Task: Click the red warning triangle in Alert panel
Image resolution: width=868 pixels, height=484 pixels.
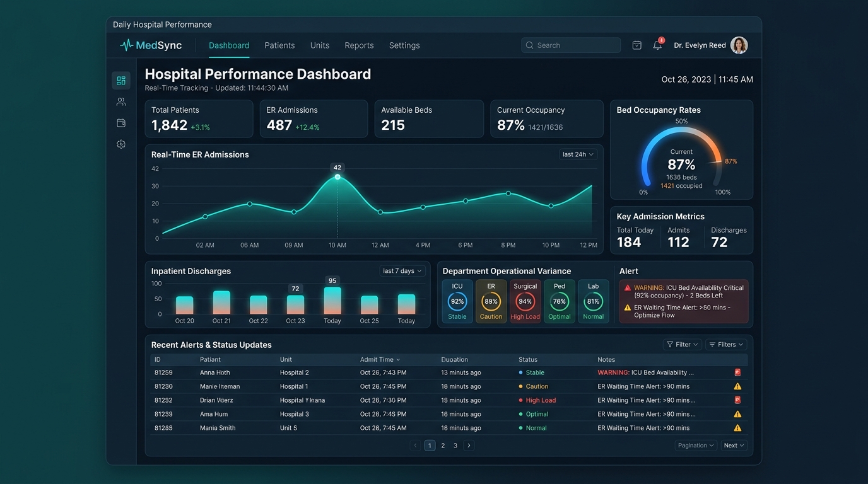Action: click(628, 288)
